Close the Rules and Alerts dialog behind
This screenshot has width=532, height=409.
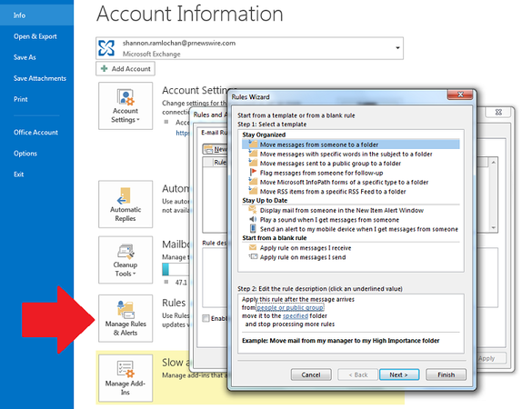pos(498,113)
